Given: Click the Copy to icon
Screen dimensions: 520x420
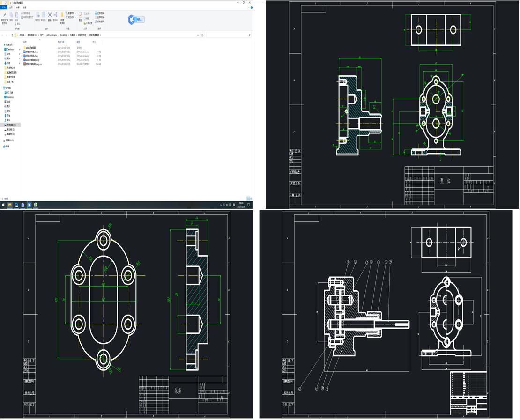Looking at the screenshot, I should coord(43,16).
